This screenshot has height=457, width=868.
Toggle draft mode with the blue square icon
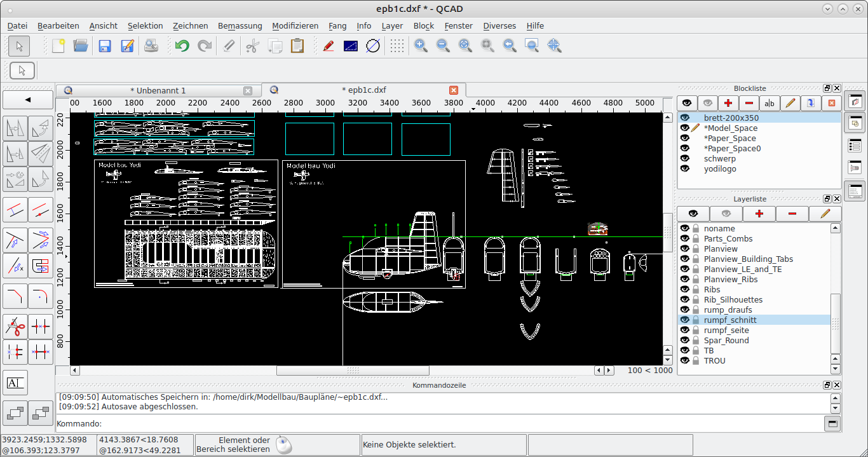click(x=351, y=46)
